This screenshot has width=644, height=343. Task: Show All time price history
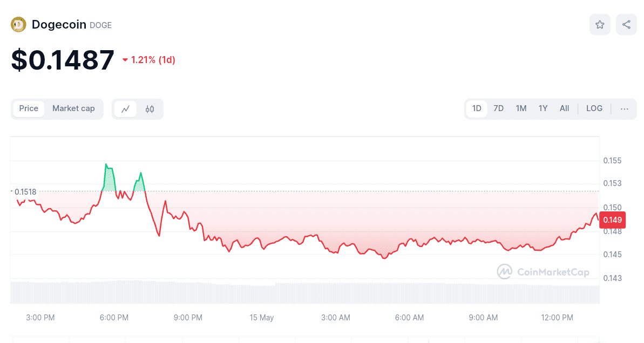[x=564, y=108]
